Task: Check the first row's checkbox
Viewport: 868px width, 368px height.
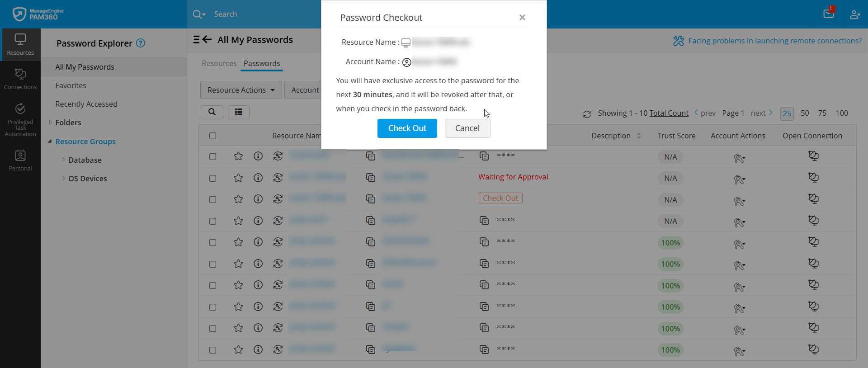Action: coord(213,157)
